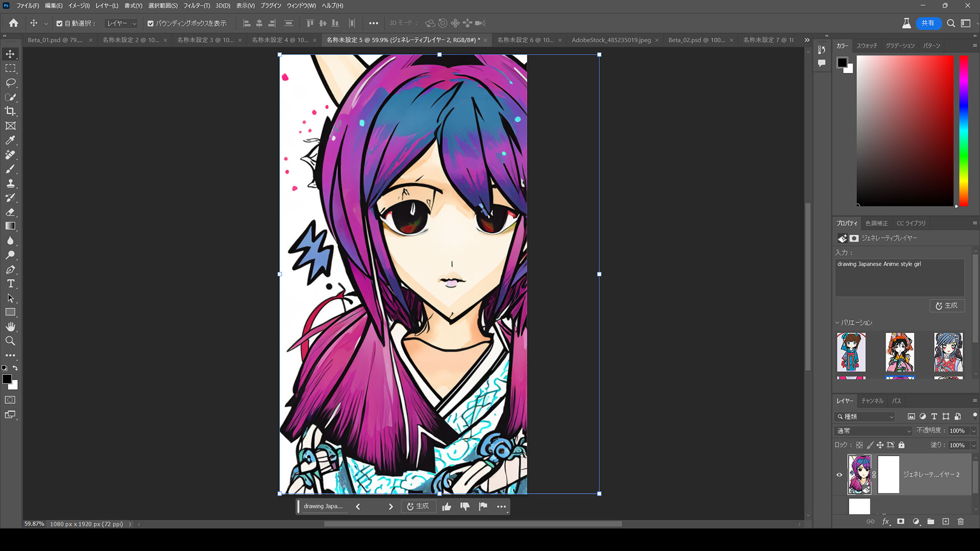Screen dimensions: 980x551
Task: Click thumbs up on contextual taskbar
Action: click(447, 507)
